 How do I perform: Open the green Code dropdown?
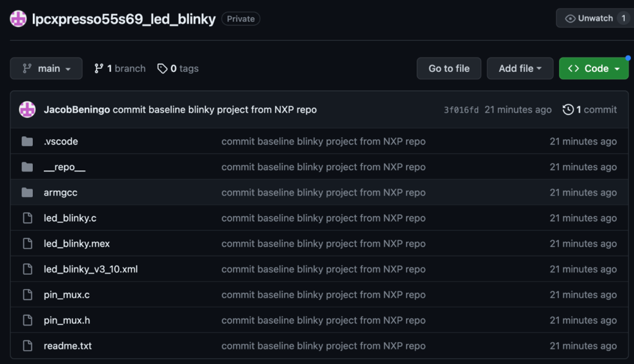pyautogui.click(x=593, y=69)
